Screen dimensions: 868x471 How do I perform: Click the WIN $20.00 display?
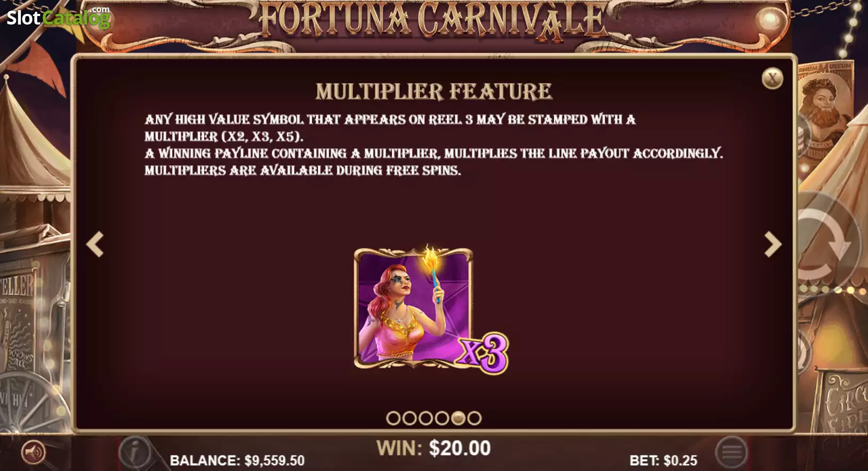click(x=433, y=448)
